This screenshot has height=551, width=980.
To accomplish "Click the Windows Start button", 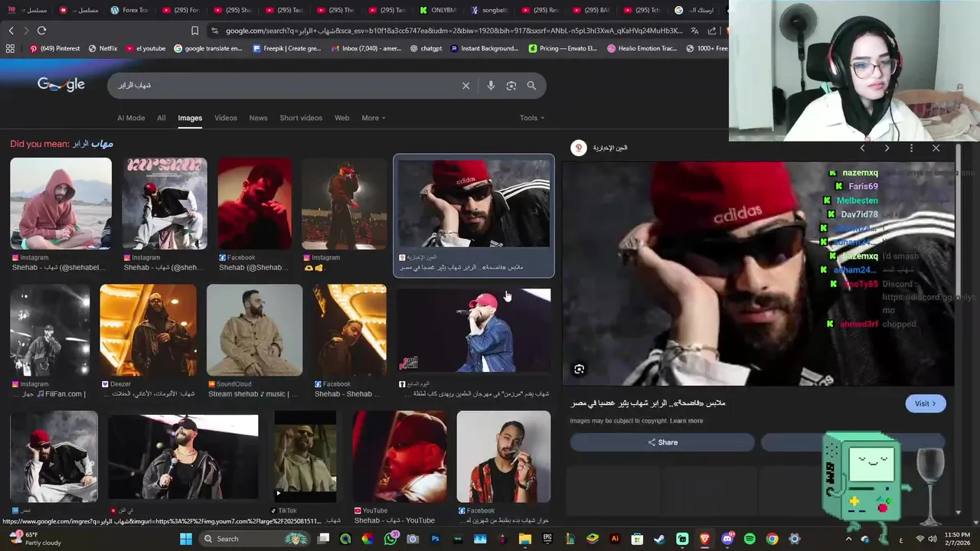I will point(185,539).
